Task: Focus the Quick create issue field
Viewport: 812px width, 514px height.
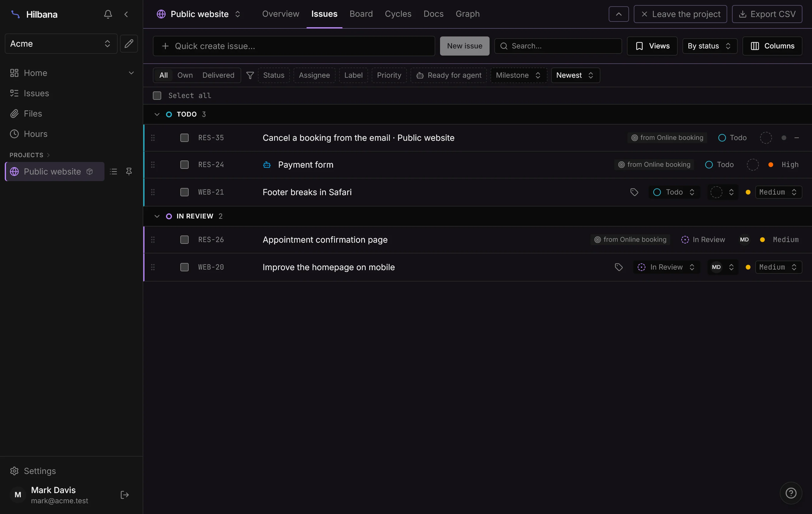Action: (x=294, y=46)
